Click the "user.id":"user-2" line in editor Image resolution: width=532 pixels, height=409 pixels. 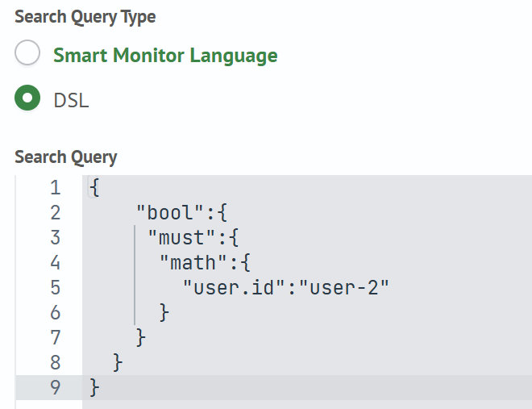285,288
